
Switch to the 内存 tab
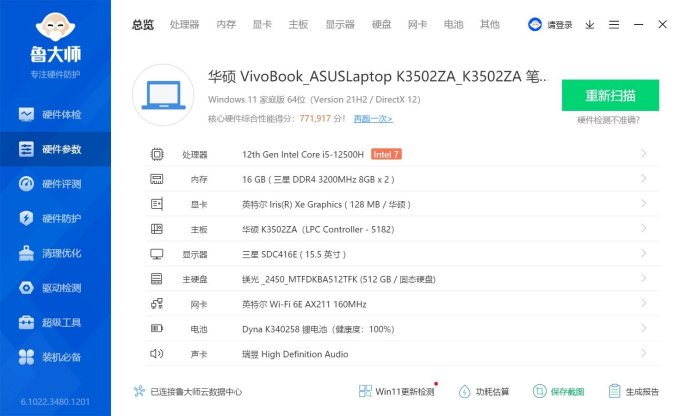226,25
